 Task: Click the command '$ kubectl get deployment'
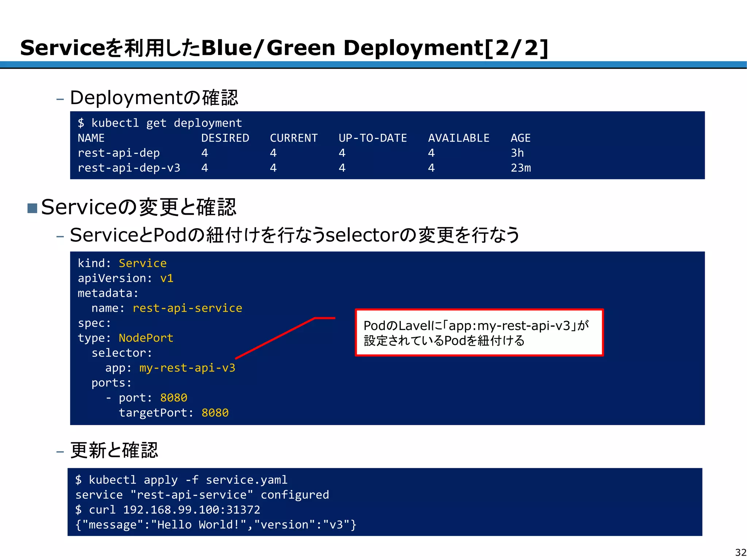160,123
